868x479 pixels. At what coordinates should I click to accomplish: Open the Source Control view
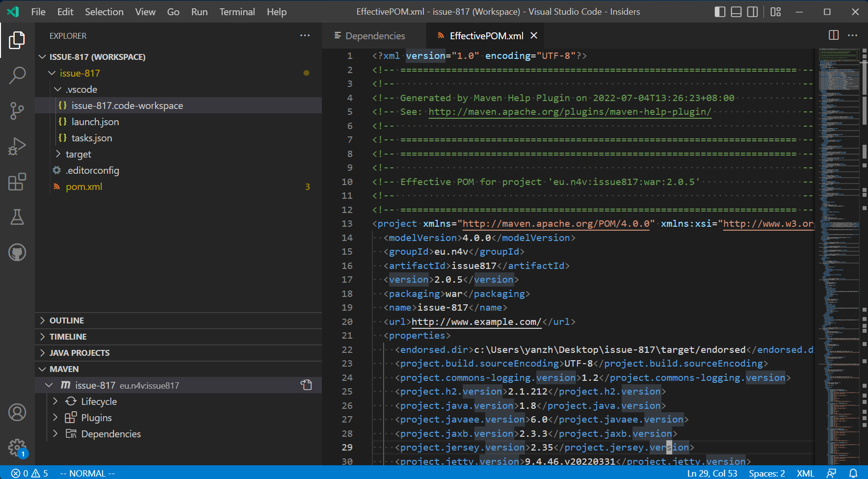coord(17,111)
